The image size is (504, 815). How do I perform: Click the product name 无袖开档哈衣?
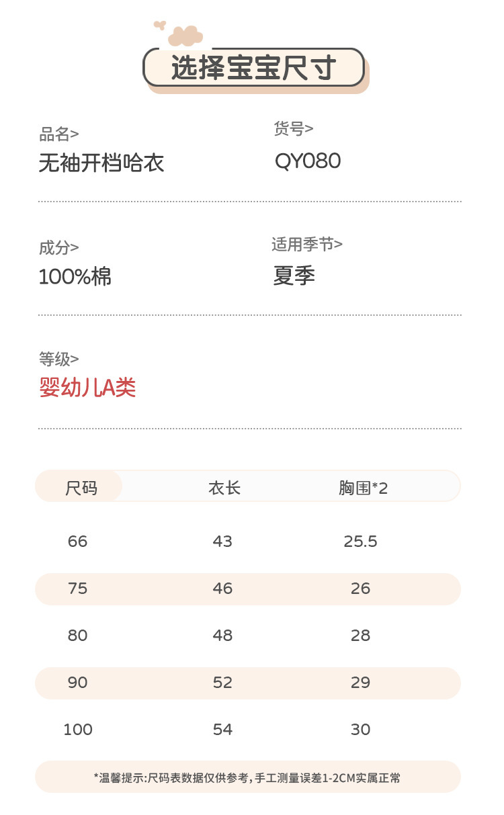coord(101,163)
